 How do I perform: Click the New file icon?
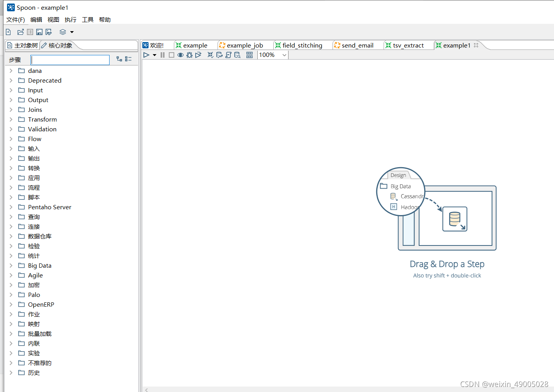pyautogui.click(x=8, y=32)
